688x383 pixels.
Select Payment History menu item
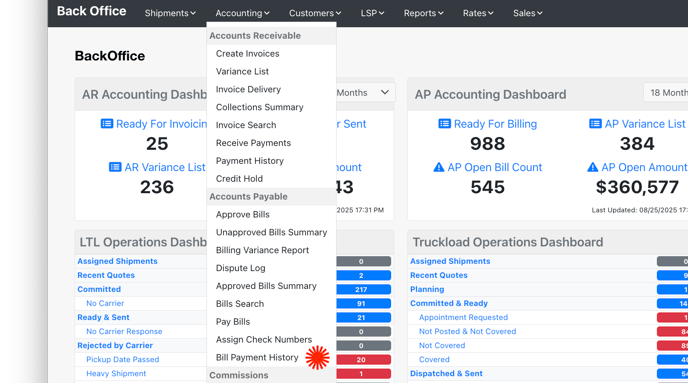tap(250, 161)
